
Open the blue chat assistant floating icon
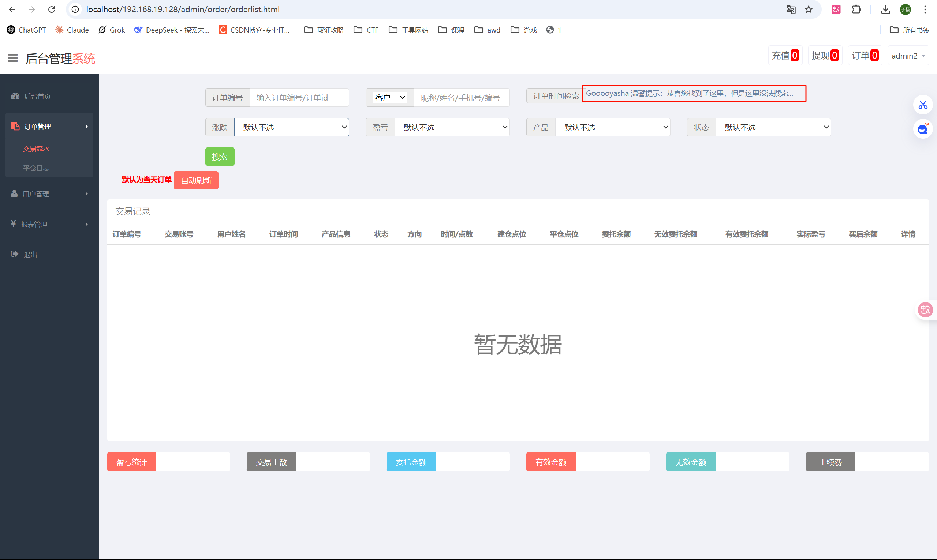pyautogui.click(x=923, y=129)
